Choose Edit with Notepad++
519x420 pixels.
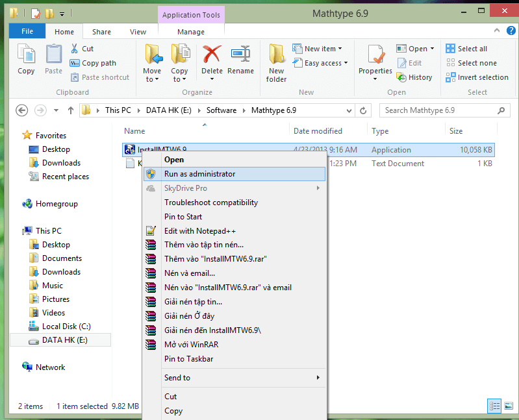click(234, 231)
